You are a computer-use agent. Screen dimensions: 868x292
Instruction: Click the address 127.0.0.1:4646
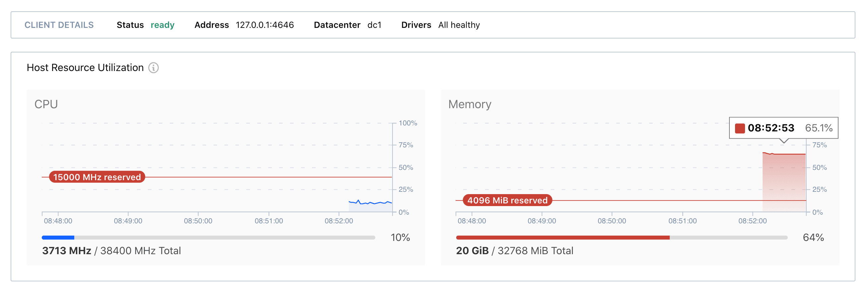click(265, 25)
